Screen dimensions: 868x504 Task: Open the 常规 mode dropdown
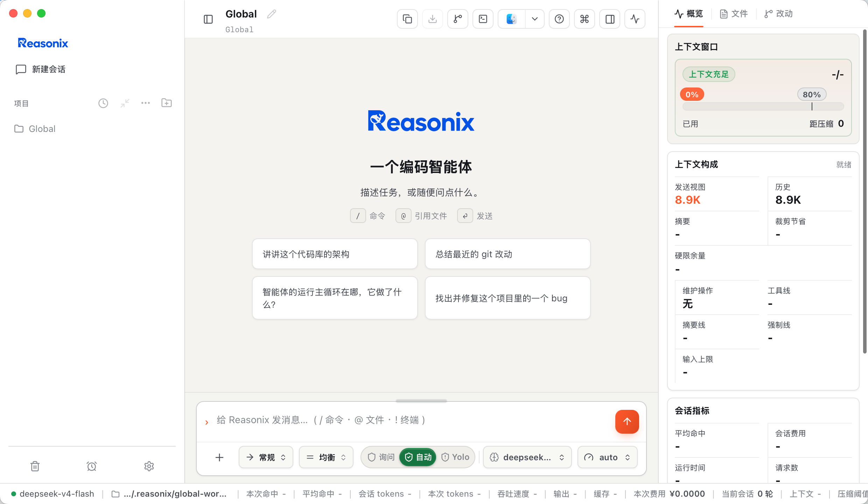pos(266,457)
